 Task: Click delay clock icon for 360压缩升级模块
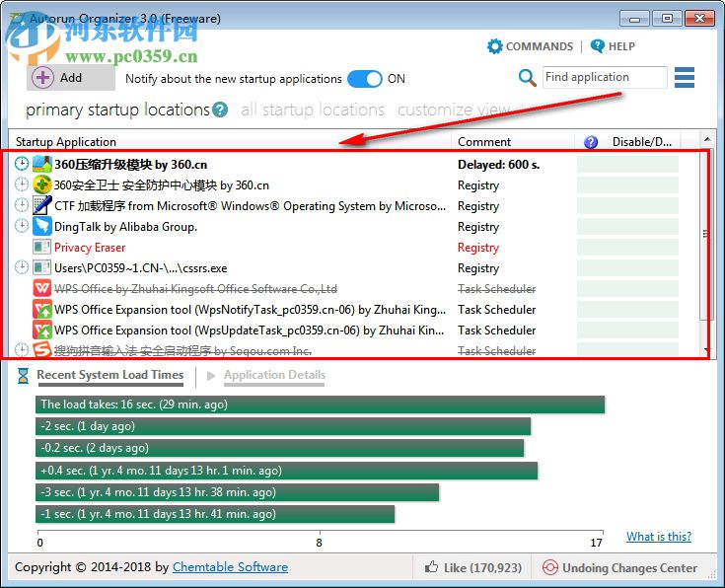[22, 164]
